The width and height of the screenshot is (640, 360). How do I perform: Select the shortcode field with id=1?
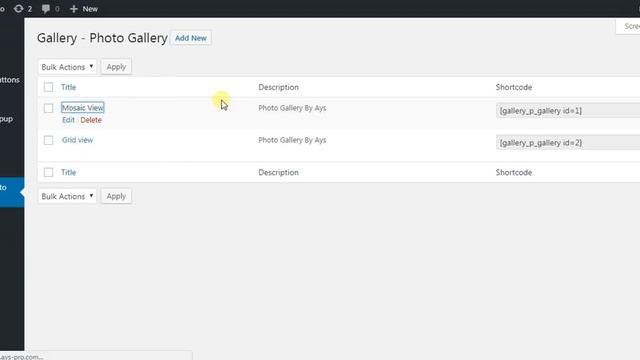tap(568, 111)
